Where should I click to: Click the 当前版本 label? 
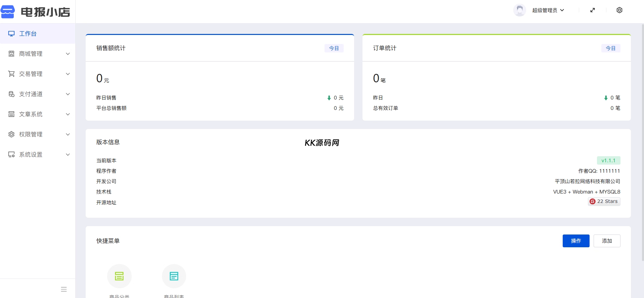(106, 161)
